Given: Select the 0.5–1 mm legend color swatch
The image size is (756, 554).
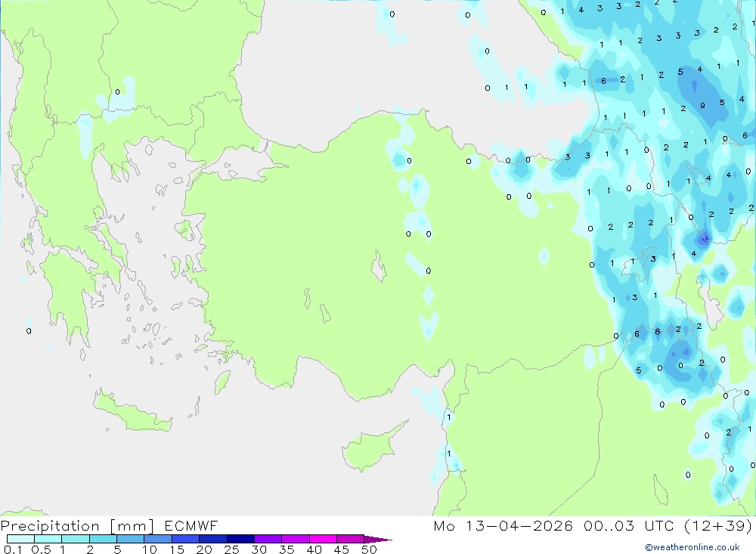Looking at the screenshot, I should click(48, 539).
